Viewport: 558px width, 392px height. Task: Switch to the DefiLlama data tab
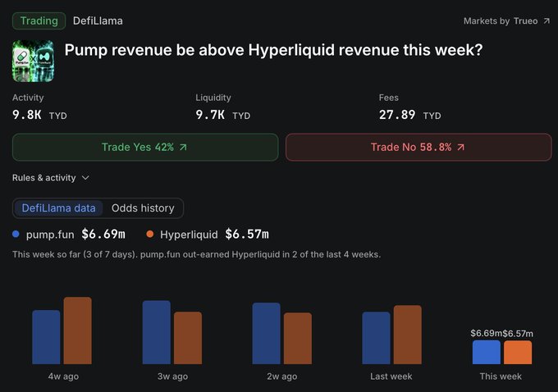coord(59,208)
